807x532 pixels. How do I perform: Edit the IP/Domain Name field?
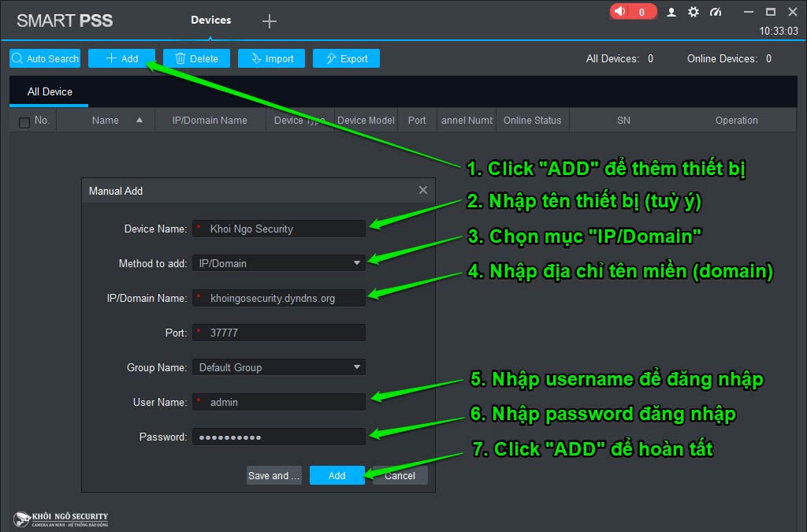(x=279, y=299)
